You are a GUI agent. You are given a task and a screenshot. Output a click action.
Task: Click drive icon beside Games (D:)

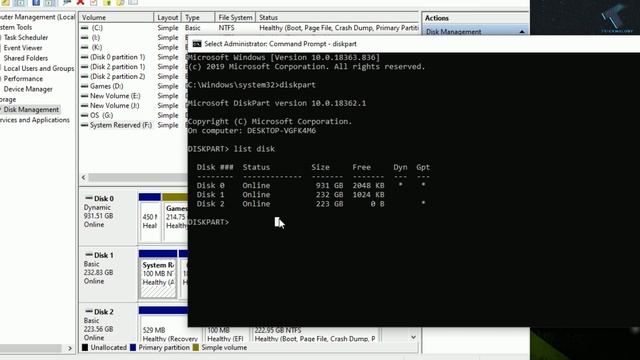coord(84,86)
